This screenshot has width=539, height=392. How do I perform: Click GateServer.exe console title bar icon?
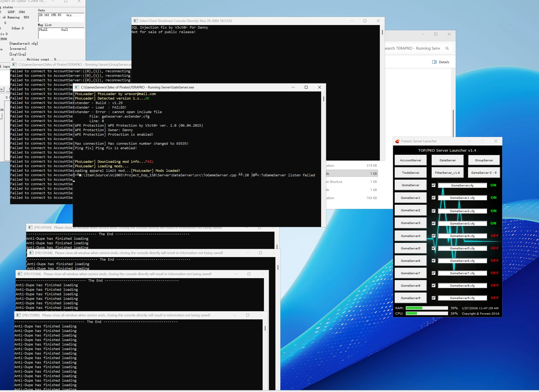(x=77, y=87)
